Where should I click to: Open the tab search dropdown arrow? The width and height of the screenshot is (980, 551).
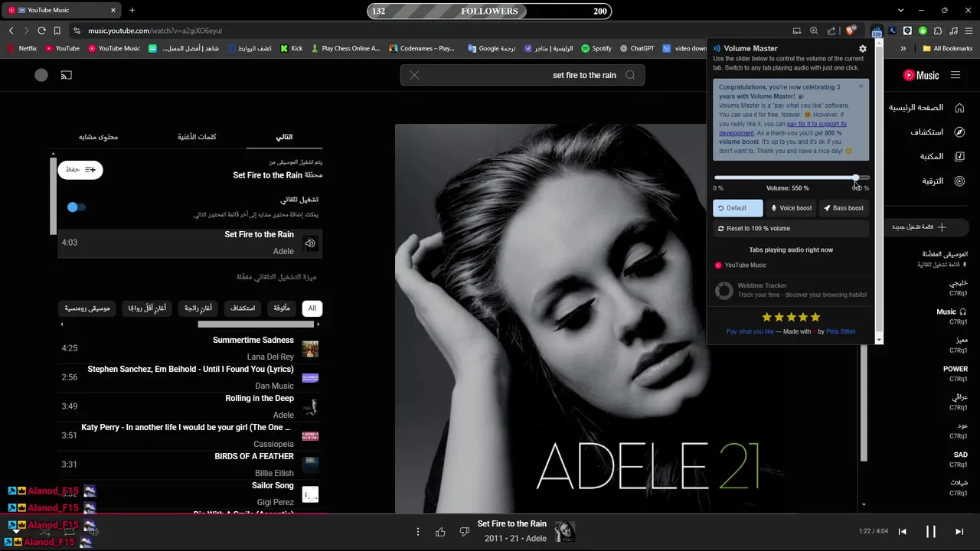point(900,10)
